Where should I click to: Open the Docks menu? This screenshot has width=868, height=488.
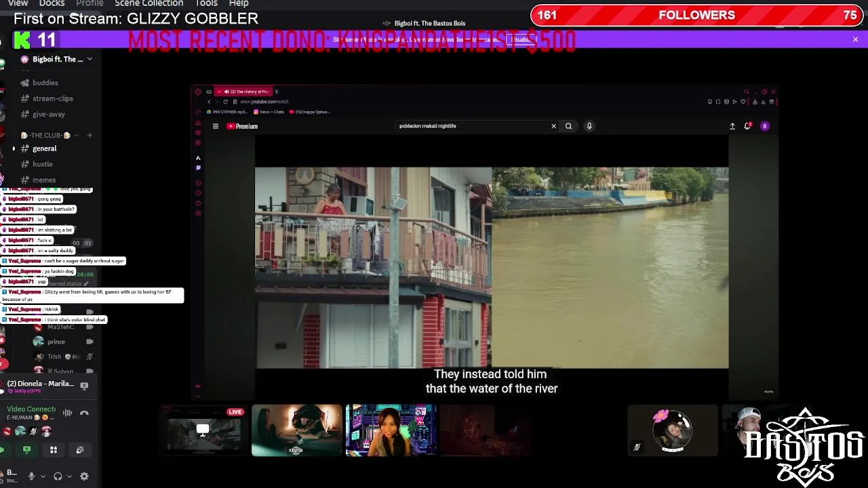pos(52,3)
